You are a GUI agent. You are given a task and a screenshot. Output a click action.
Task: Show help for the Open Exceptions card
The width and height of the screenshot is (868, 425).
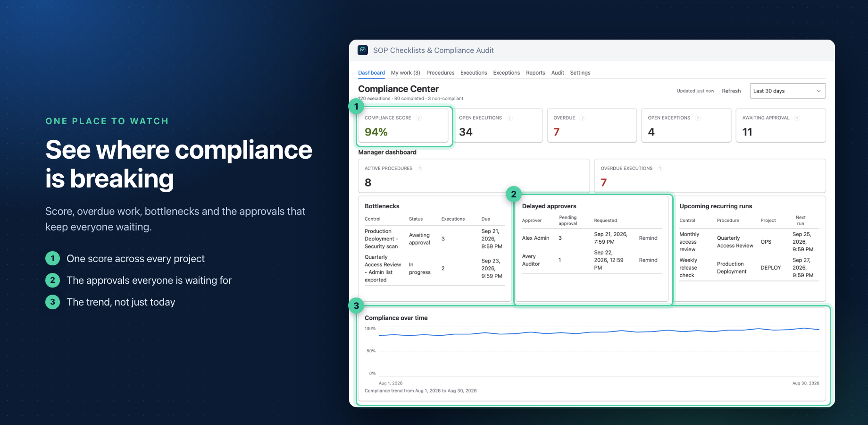coord(698,118)
